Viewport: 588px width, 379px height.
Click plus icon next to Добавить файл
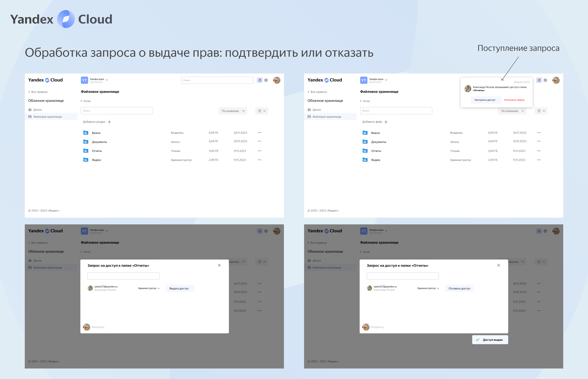[386, 122]
